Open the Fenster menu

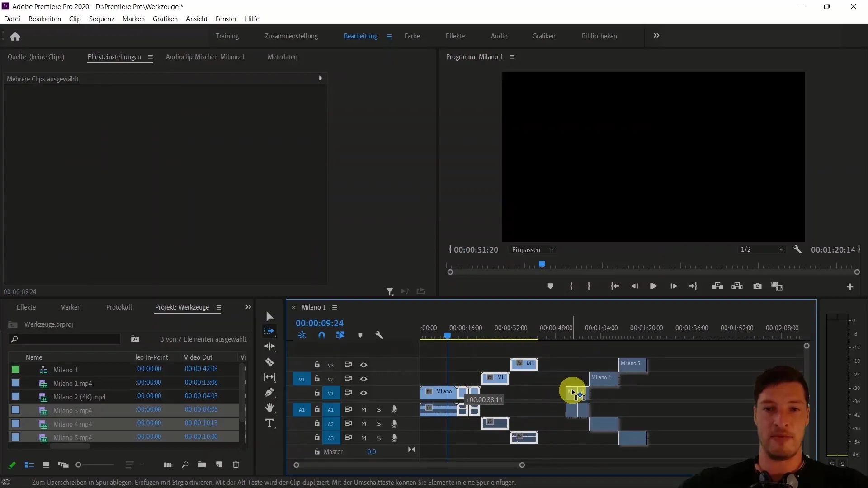pyautogui.click(x=226, y=19)
